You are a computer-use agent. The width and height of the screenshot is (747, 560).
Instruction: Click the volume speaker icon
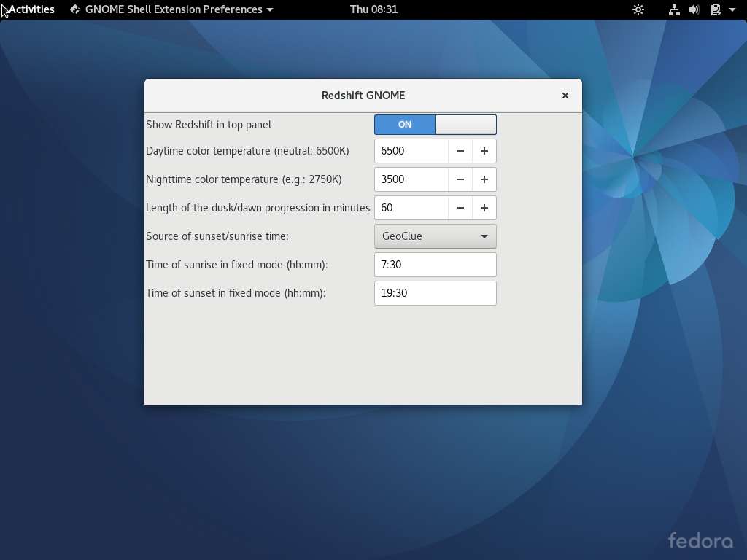(x=694, y=9)
